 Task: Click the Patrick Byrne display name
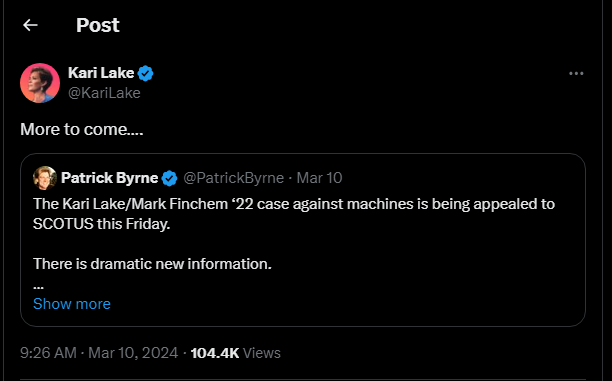click(110, 178)
